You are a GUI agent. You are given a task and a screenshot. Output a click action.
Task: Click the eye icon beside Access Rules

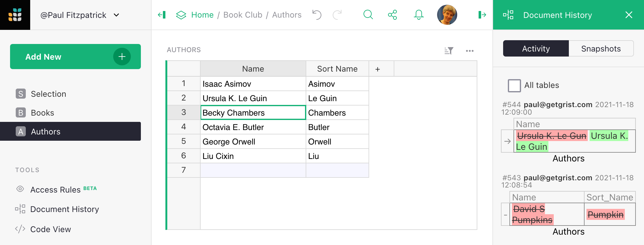point(20,189)
